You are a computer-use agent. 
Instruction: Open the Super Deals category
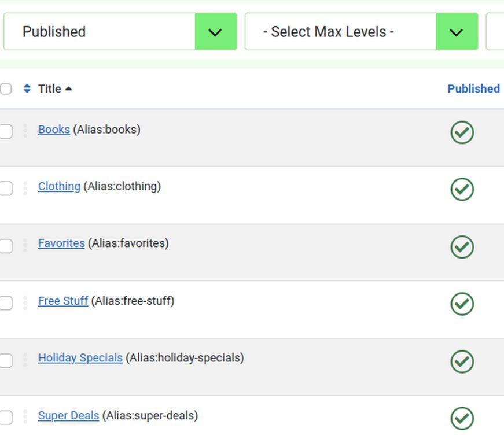[68, 416]
